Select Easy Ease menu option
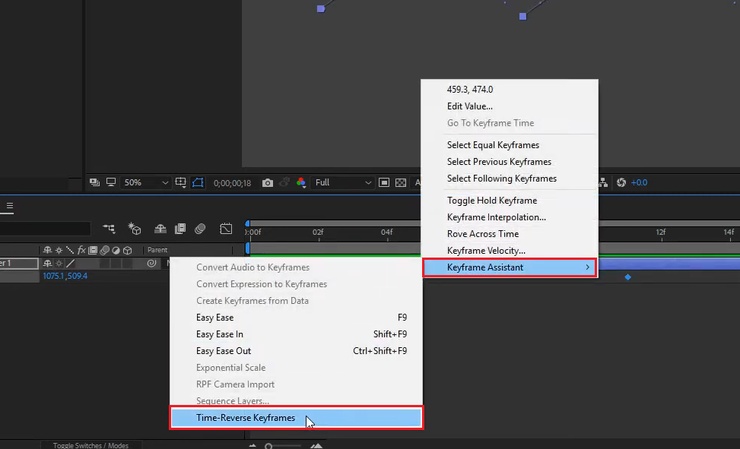 click(215, 317)
